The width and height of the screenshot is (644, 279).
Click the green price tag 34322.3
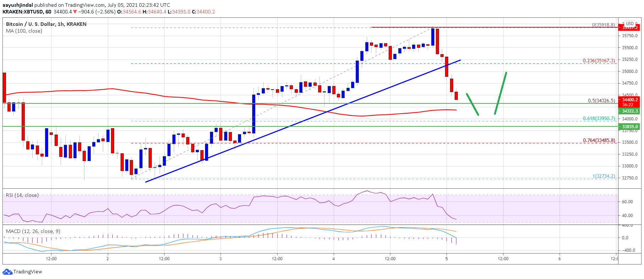(x=629, y=111)
